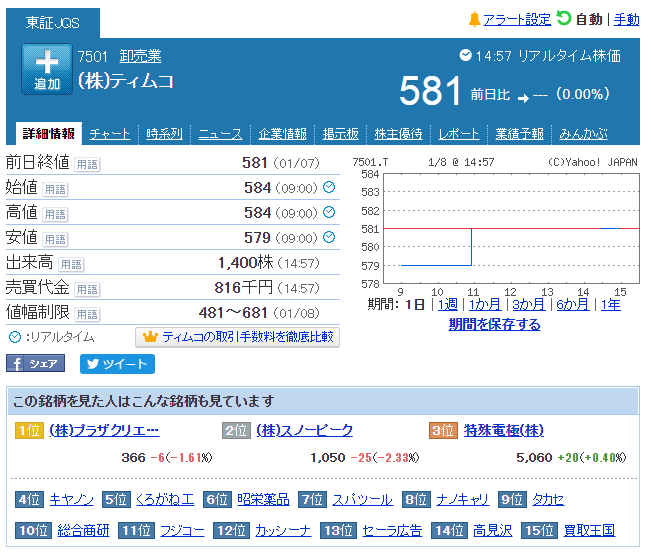
Task: Open 4位 キヤノン link
Action: pos(71,499)
